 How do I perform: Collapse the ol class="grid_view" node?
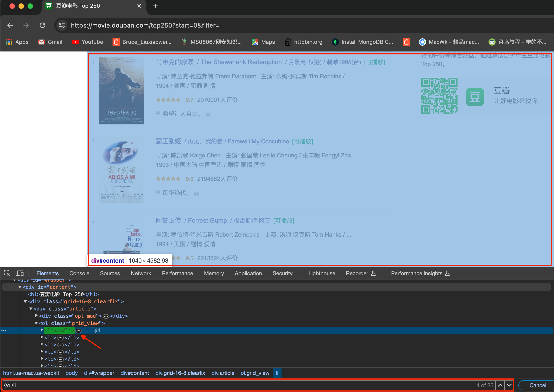36,323
